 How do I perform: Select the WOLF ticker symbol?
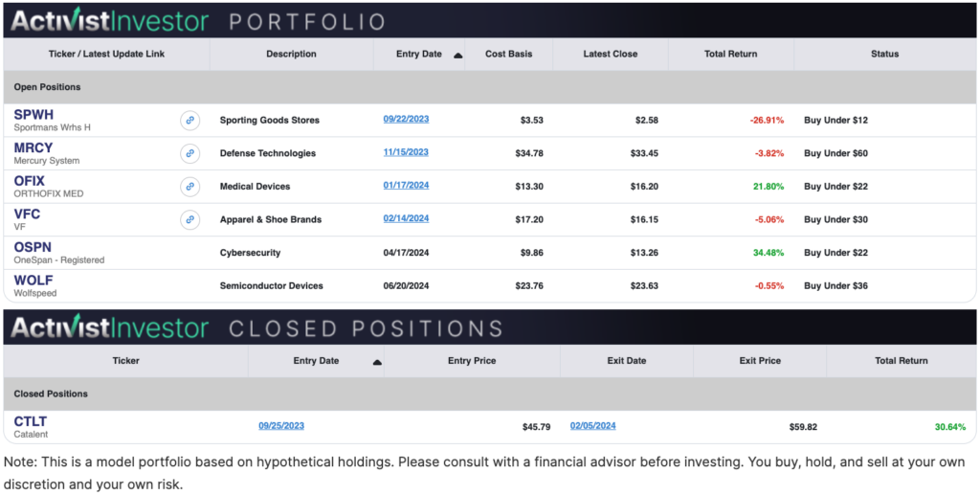[33, 280]
